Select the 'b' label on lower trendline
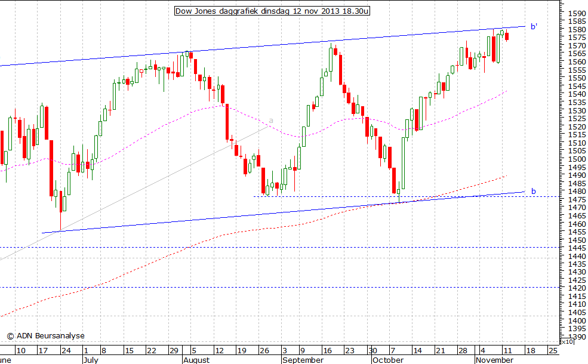The width and height of the screenshot is (588, 364). pyautogui.click(x=534, y=192)
